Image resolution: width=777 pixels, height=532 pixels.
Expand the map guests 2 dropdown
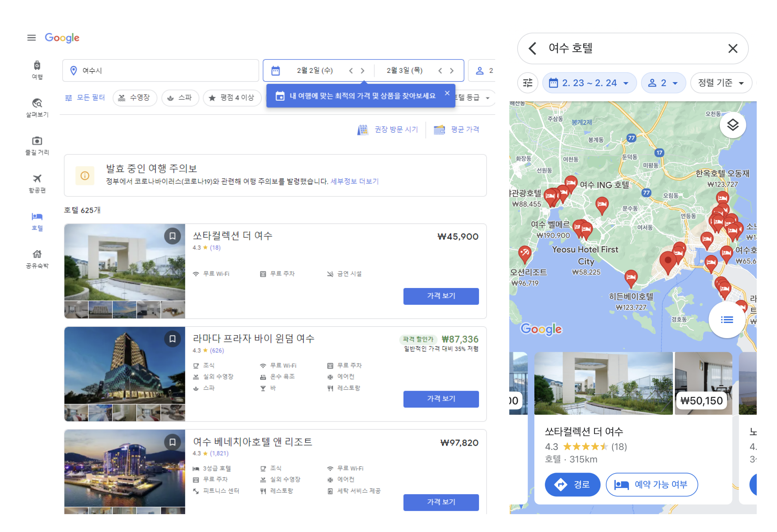[x=663, y=83]
